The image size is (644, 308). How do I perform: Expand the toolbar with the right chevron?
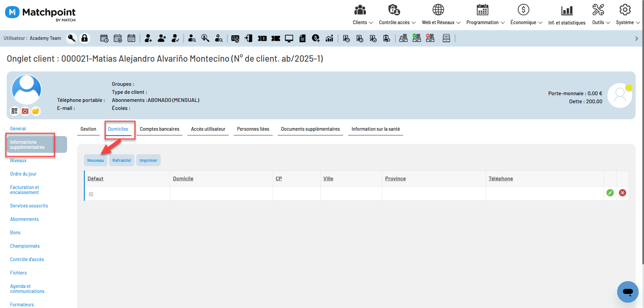(x=637, y=39)
